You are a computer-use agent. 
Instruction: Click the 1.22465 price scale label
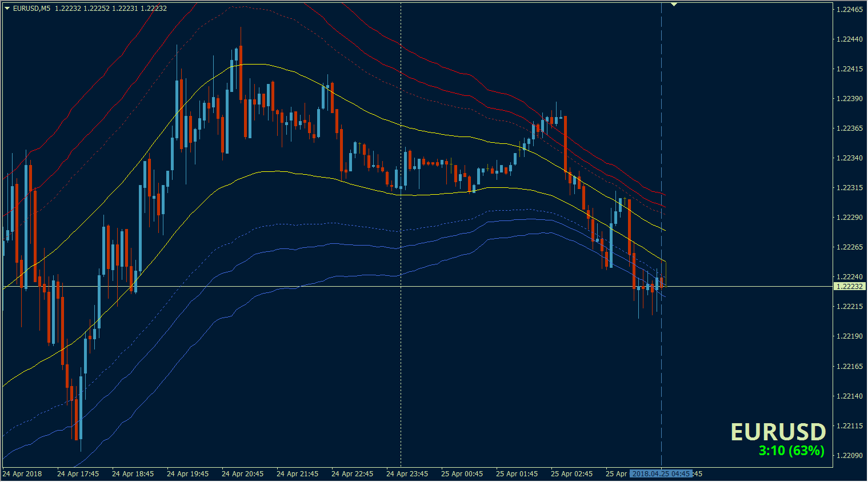click(850, 10)
